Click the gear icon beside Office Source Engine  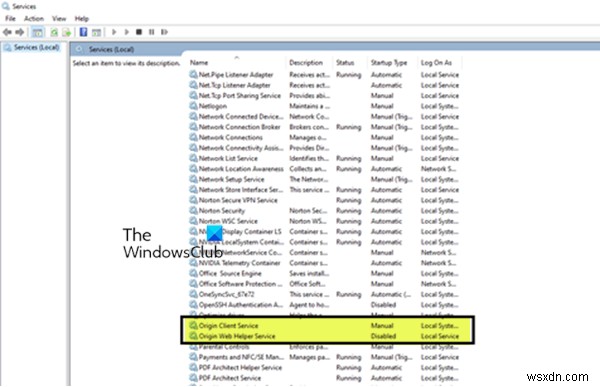click(x=194, y=273)
